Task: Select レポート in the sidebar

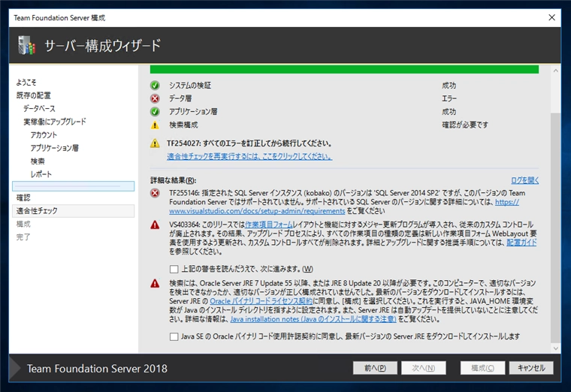Action: coord(41,174)
